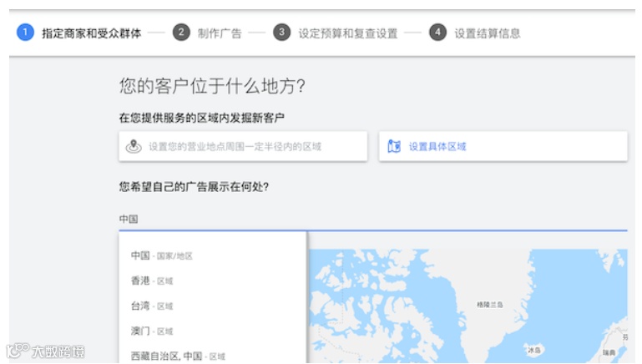This screenshot has width=642, height=364.
Task: Click the heading 您的客户位于什么地方?
Action: 212,86
